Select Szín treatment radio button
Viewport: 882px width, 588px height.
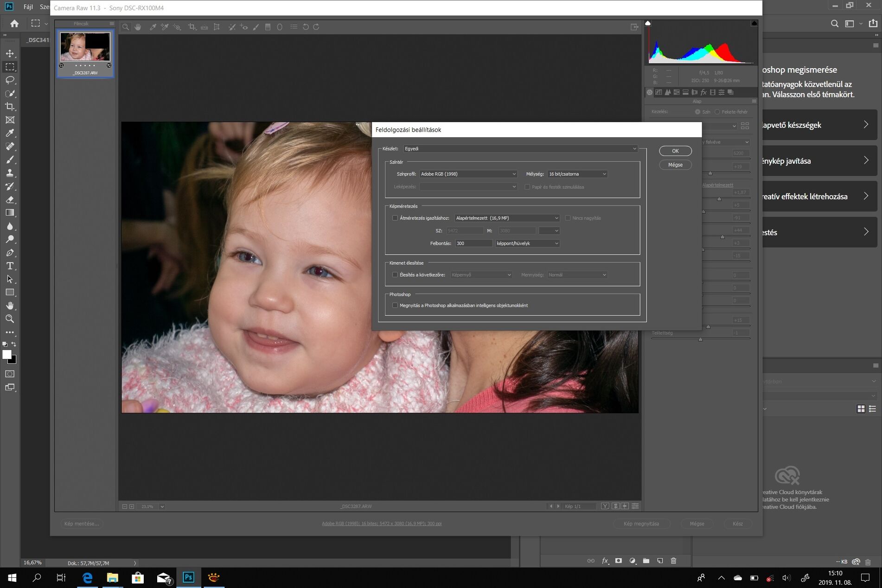pyautogui.click(x=697, y=112)
